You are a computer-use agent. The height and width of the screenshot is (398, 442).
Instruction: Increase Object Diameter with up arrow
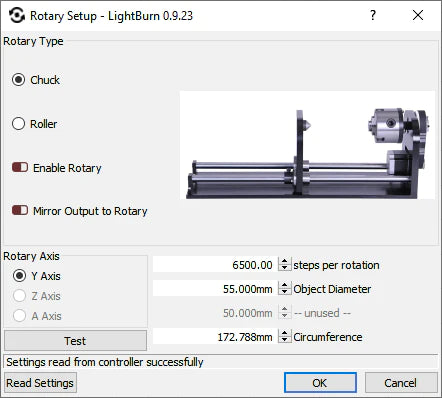tap(284, 285)
